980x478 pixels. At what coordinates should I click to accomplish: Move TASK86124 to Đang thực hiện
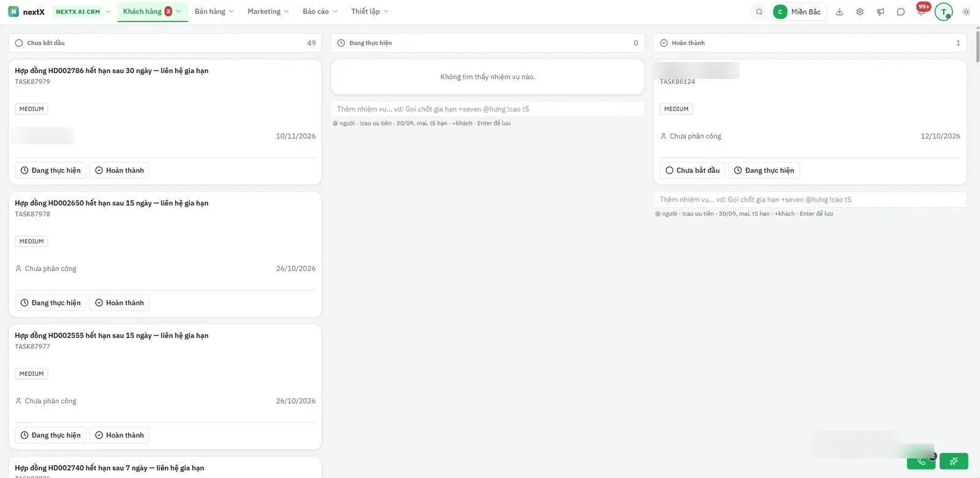coord(764,170)
